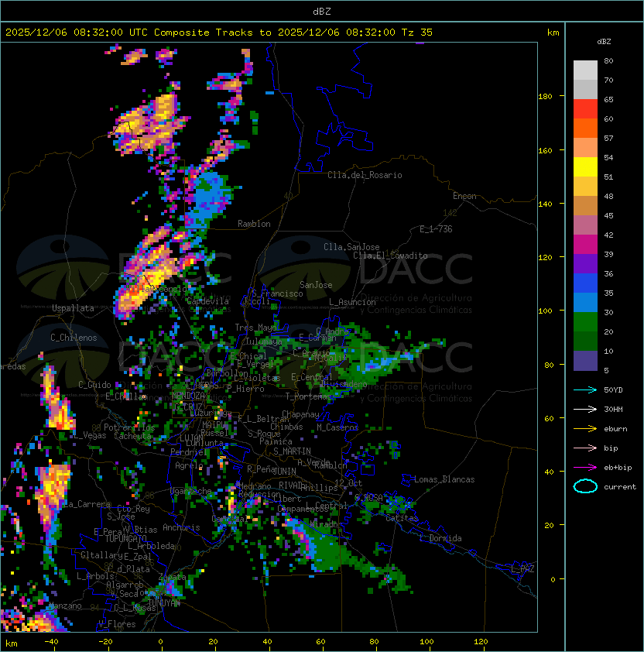Click the 'Clla.del_Rosario' place label
The width and height of the screenshot is (644, 652).
pyautogui.click(x=365, y=175)
